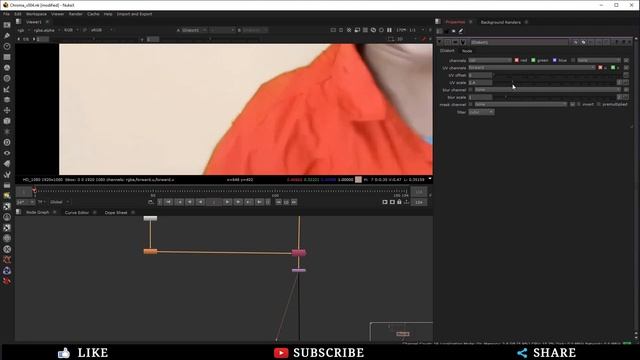Close the IDistort1 properties panel
The height and width of the screenshot is (360, 640).
tap(629, 42)
